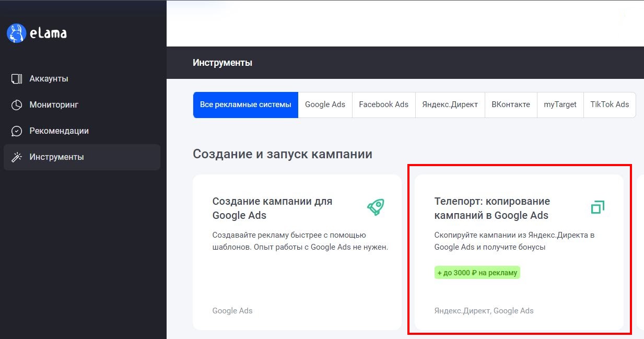The height and width of the screenshot is (339, 644).
Task: Select the Инструменты magic wand icon
Action: [16, 157]
